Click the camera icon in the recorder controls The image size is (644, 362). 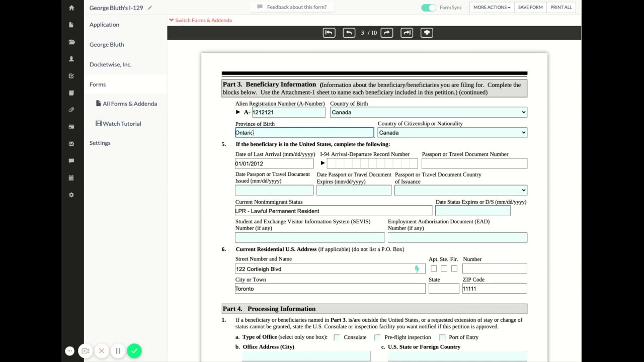click(86, 351)
